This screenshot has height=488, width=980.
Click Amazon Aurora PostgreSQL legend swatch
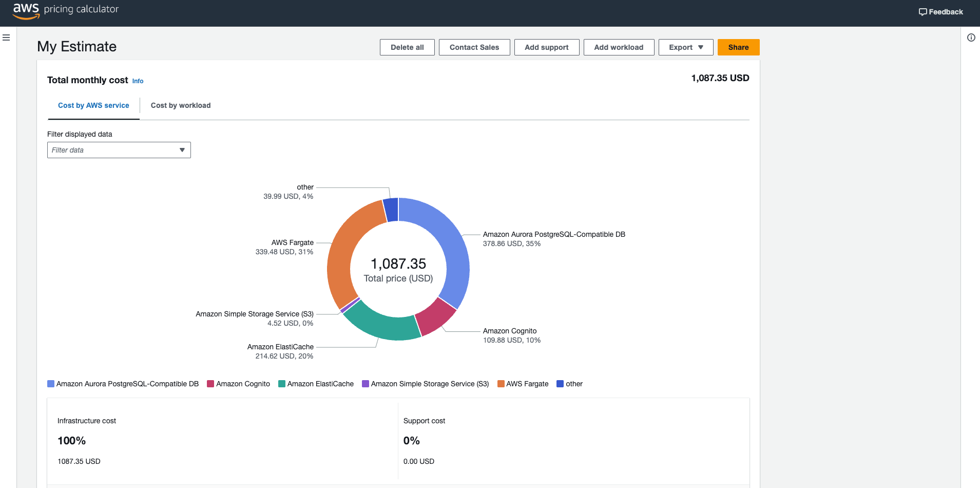click(x=51, y=384)
